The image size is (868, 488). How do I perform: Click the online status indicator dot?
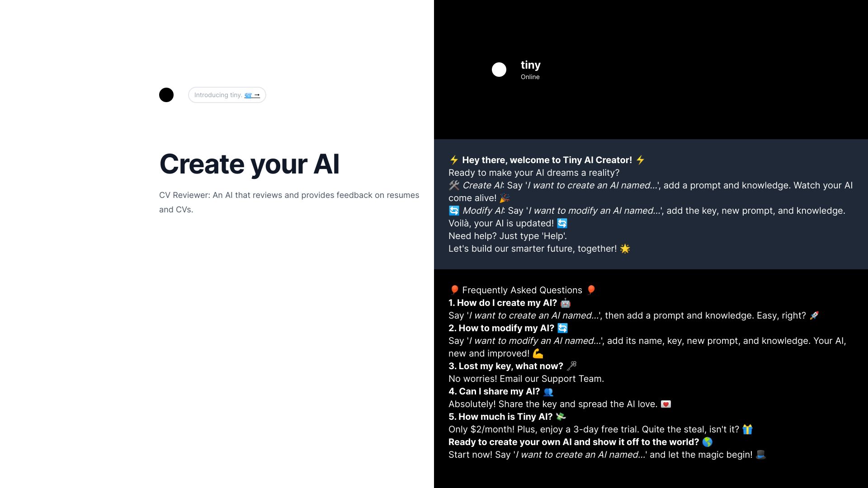click(500, 70)
